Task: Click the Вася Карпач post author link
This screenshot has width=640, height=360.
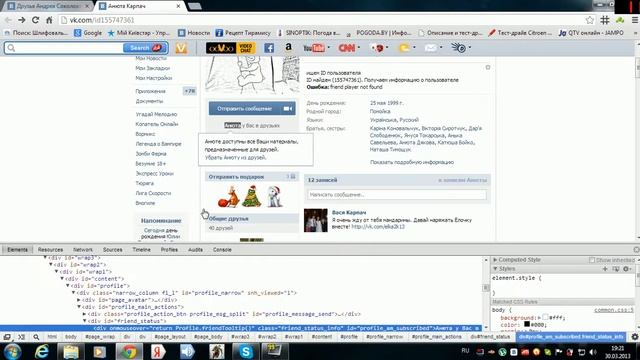Action: pyautogui.click(x=349, y=213)
